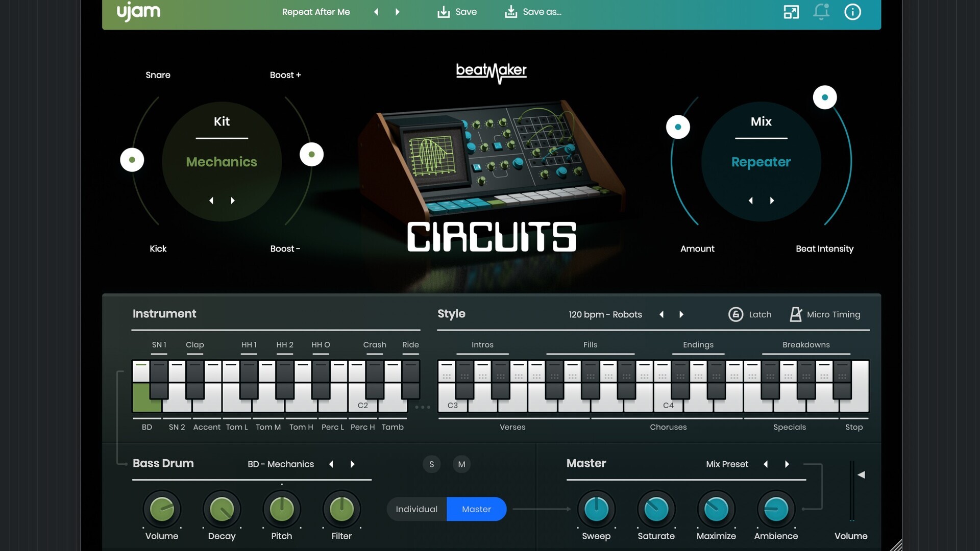Switch output to Master
The image size is (980, 551).
tap(477, 509)
